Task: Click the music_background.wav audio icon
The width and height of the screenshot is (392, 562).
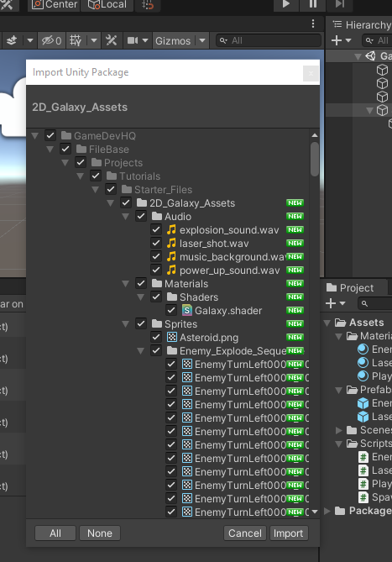Action: coord(171,256)
